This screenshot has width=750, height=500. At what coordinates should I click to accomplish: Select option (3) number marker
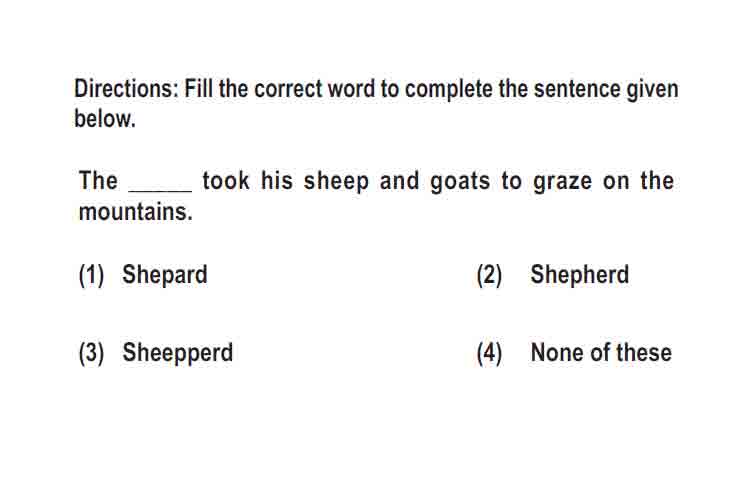(x=91, y=353)
